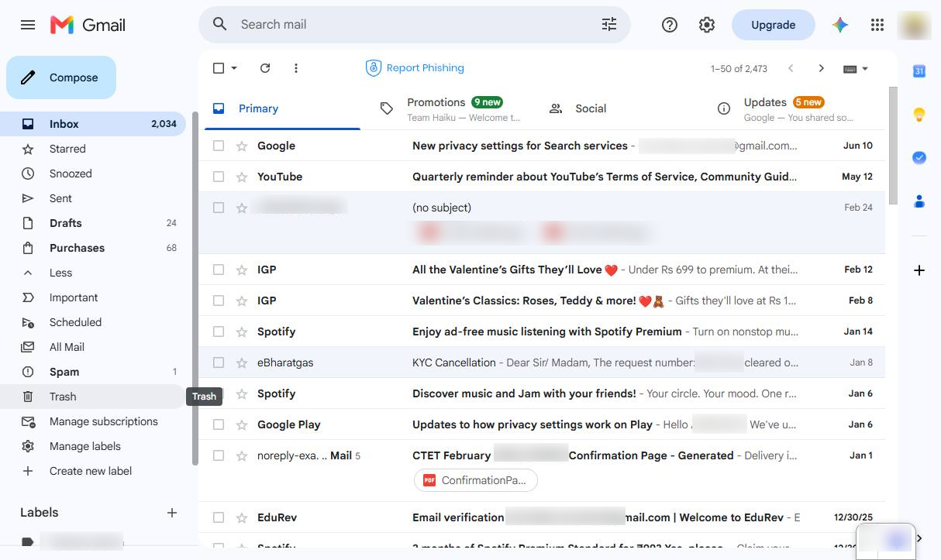Open Manage subscriptions

click(93, 421)
